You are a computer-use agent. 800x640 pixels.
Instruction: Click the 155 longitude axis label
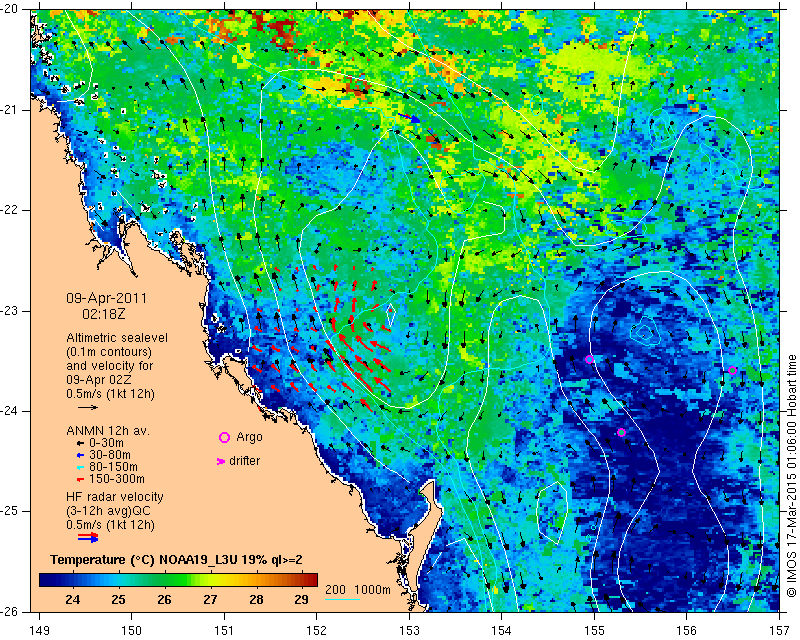coord(594,631)
